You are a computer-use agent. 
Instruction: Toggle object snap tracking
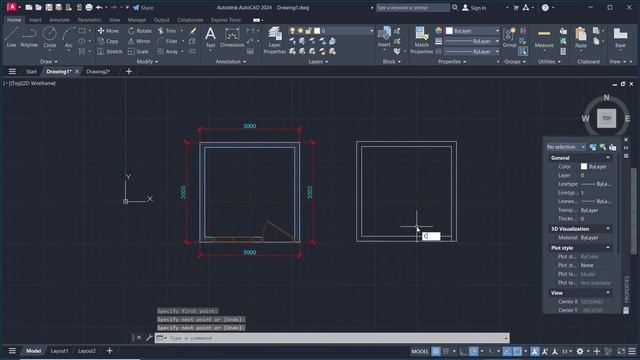(x=507, y=351)
